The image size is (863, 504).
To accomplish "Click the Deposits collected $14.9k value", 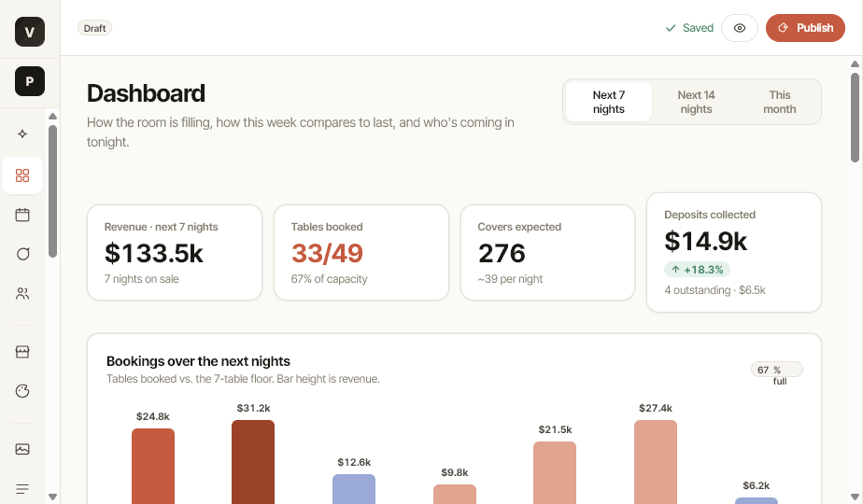I will (705, 241).
